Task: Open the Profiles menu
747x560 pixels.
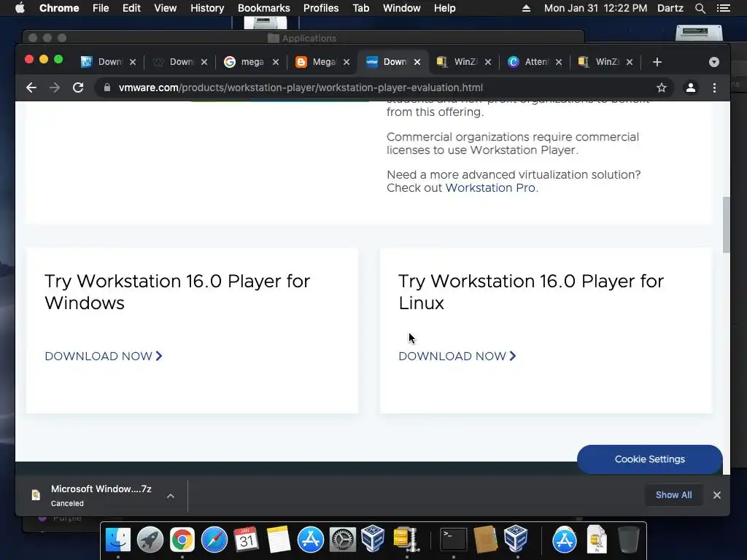Action: click(321, 8)
